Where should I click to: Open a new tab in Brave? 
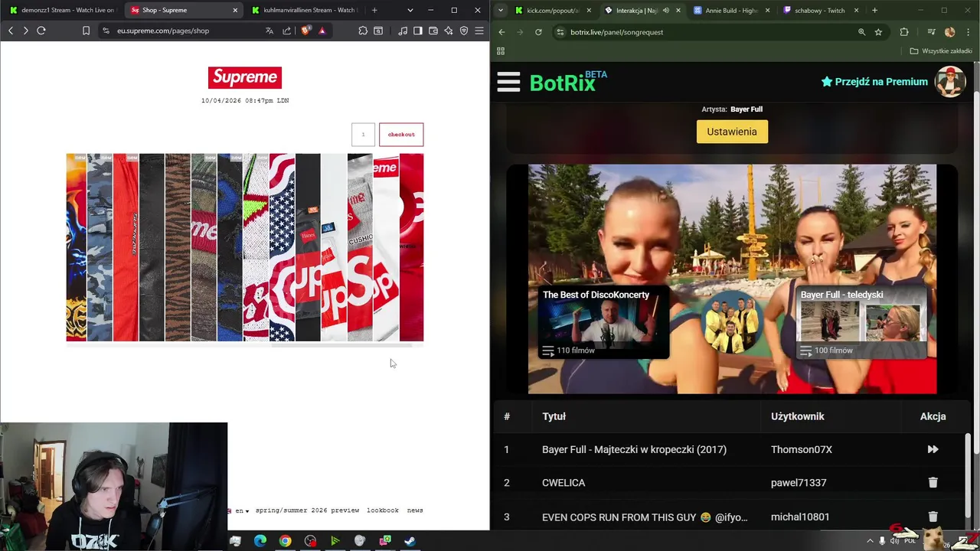coord(374,10)
